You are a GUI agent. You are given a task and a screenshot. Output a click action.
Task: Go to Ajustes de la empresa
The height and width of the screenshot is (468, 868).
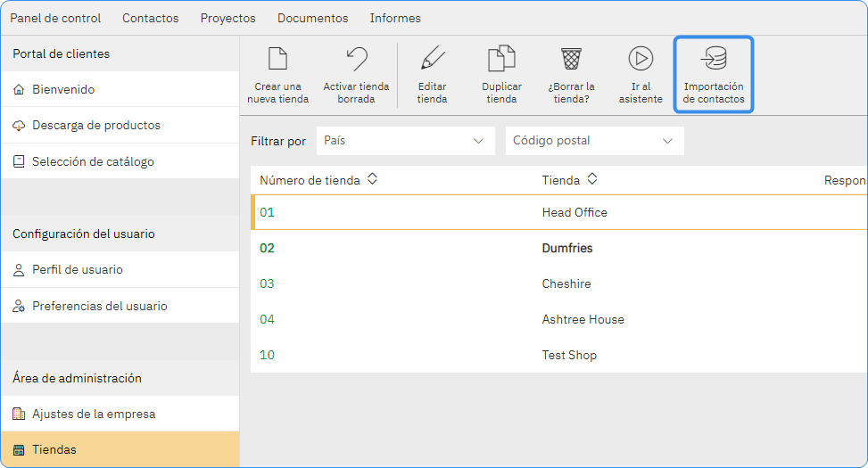point(94,415)
